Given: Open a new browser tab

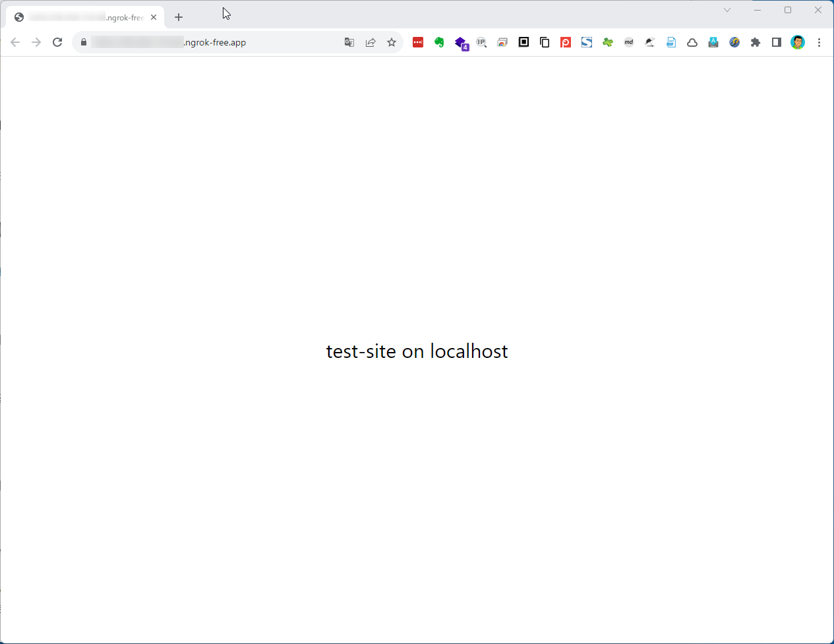Looking at the screenshot, I should click(x=179, y=17).
